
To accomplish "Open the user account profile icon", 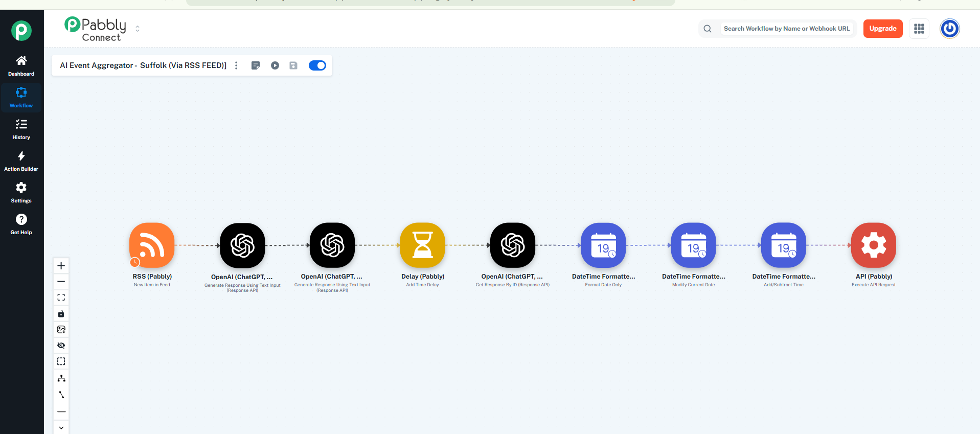I will coord(950,29).
